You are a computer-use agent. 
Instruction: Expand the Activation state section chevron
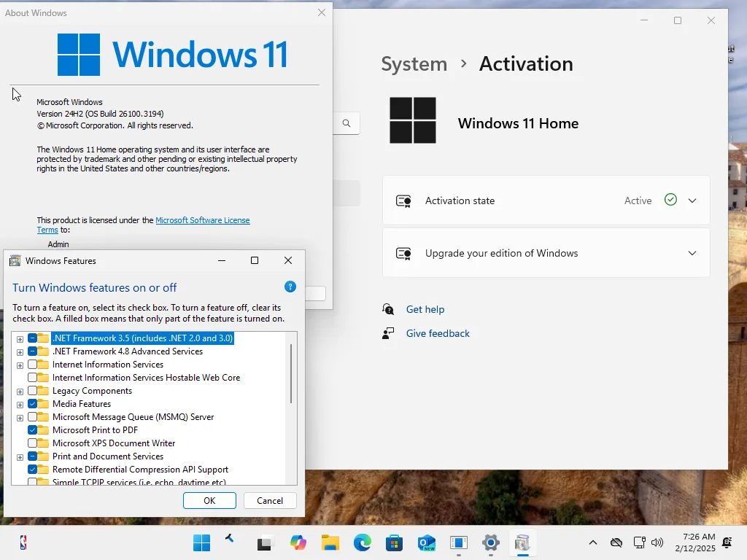coord(692,201)
